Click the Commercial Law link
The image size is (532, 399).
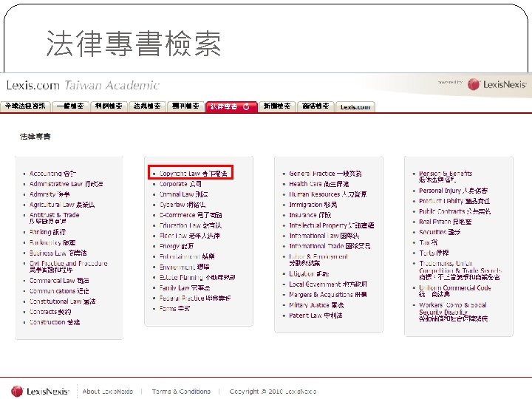pyautogui.click(x=59, y=281)
